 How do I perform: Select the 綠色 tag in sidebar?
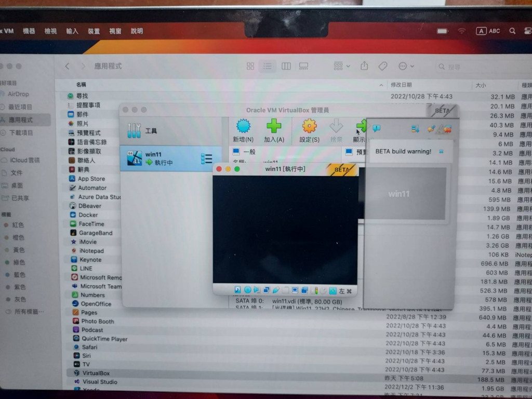click(x=19, y=262)
